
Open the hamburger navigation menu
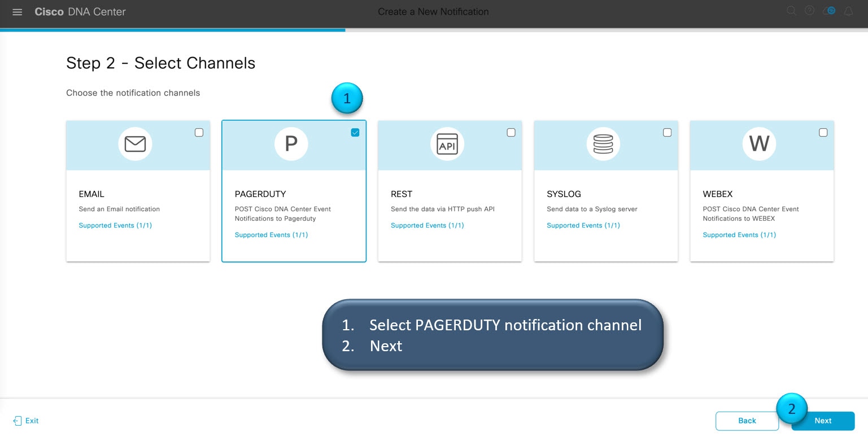[17, 12]
